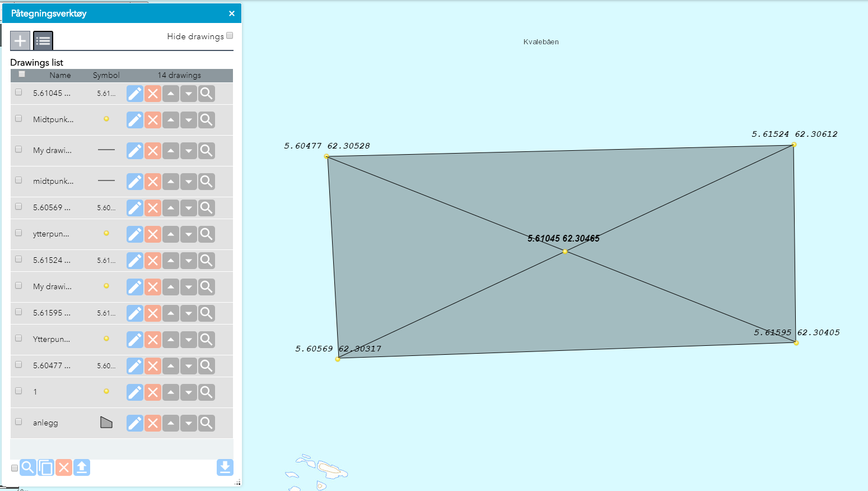Screen dimensions: 868x491
Task: Click the add new drawing plus tab
Action: coord(20,40)
